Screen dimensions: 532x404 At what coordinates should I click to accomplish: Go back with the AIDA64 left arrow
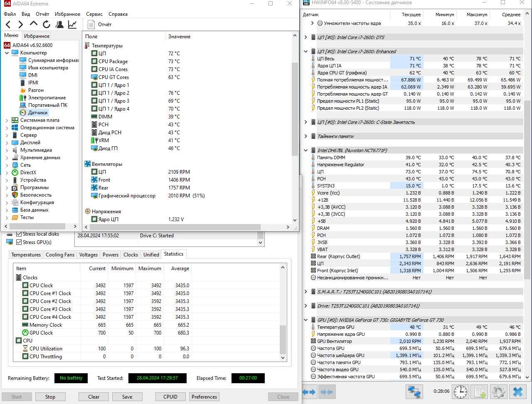click(8, 25)
